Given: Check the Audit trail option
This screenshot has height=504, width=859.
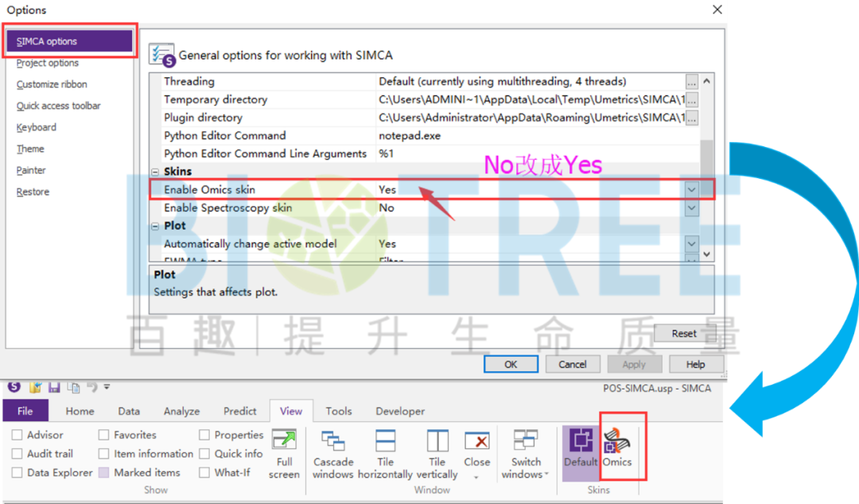Looking at the screenshot, I should [17, 454].
